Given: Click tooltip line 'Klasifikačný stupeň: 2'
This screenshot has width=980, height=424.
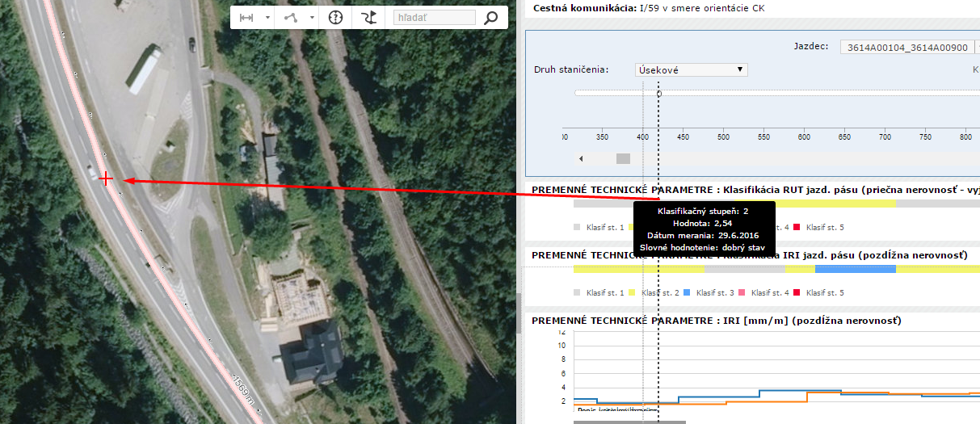Looking at the screenshot, I should click(x=704, y=211).
